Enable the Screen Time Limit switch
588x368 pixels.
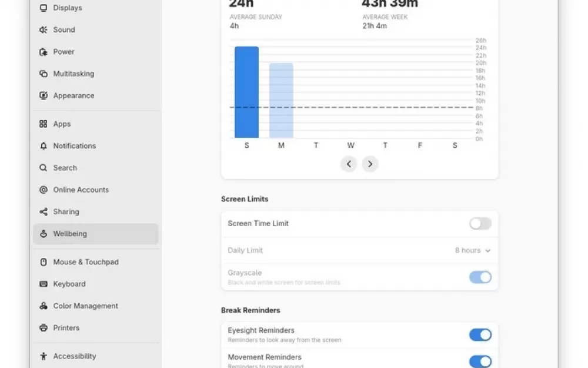480,224
